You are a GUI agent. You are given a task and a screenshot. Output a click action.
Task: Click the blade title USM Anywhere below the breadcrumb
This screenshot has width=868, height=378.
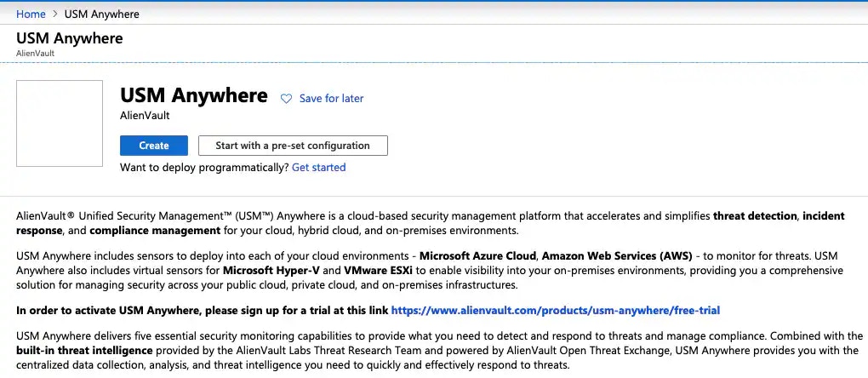(70, 38)
